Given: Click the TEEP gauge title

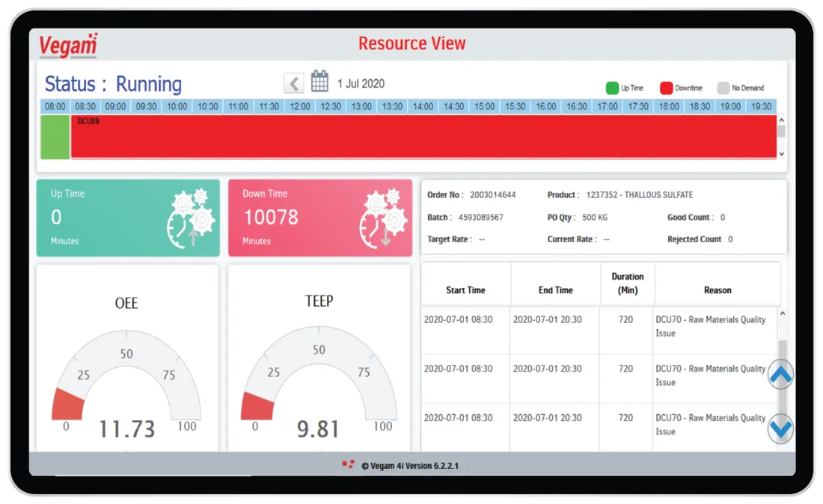Looking at the screenshot, I should [x=319, y=301].
